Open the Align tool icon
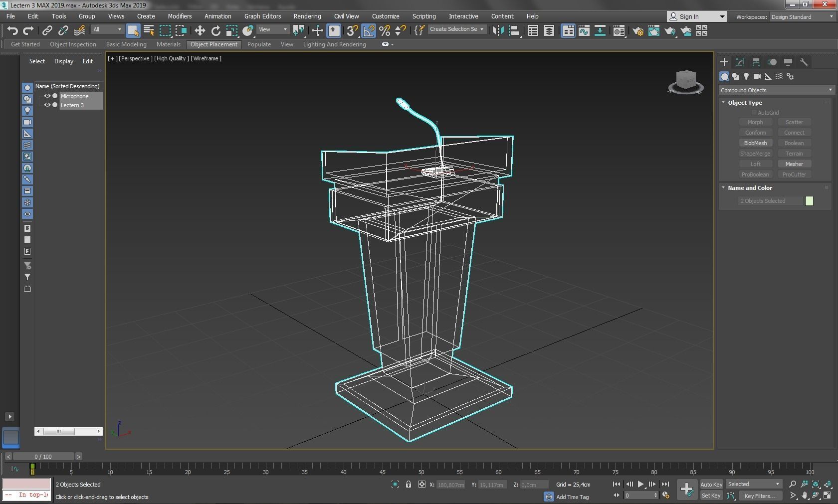Screen dimensions: 838x504 pos(514,31)
